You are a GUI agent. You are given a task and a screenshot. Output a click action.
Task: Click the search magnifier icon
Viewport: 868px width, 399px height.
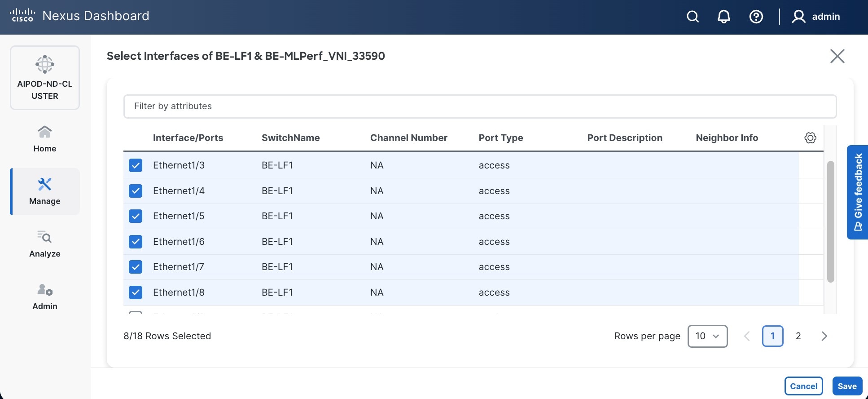(693, 17)
